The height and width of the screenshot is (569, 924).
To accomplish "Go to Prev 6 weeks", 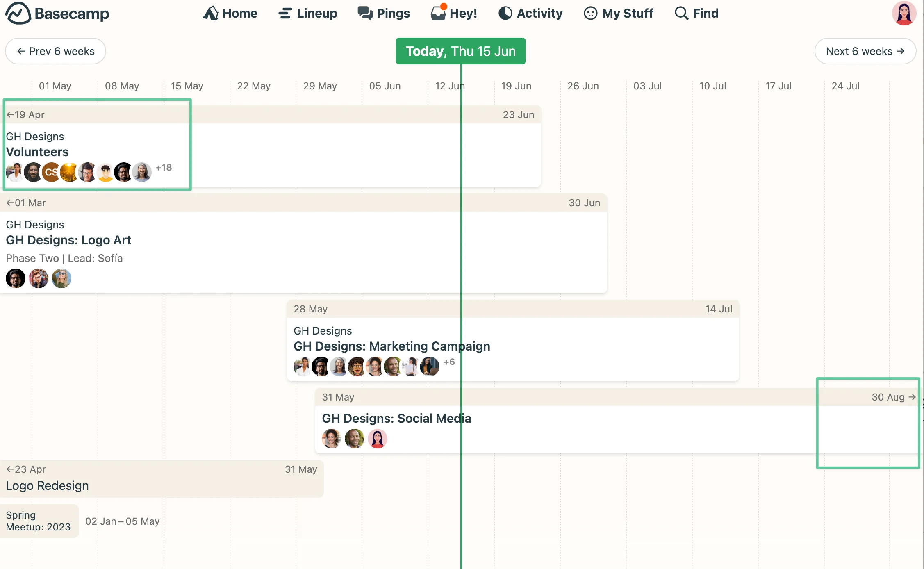I will [x=55, y=51].
